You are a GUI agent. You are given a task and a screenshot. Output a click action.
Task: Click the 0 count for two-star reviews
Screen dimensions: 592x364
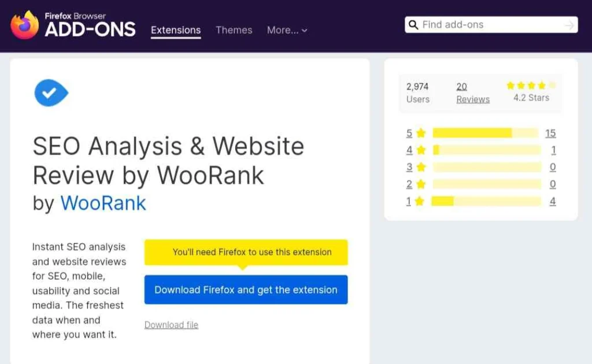(x=553, y=184)
